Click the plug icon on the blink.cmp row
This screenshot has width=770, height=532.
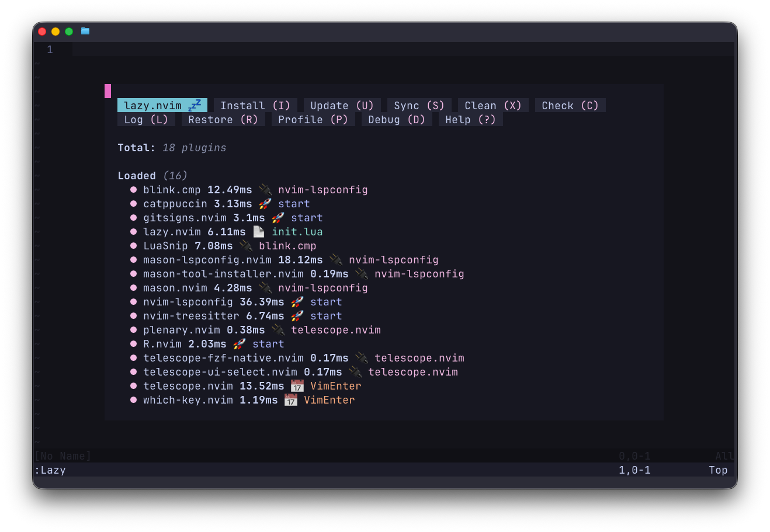coord(265,190)
